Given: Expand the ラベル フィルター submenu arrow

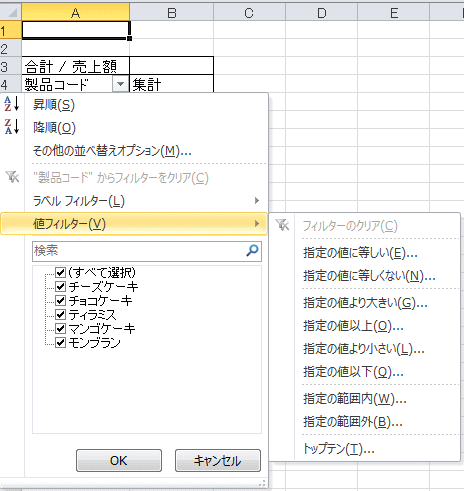Looking at the screenshot, I should point(257,200).
